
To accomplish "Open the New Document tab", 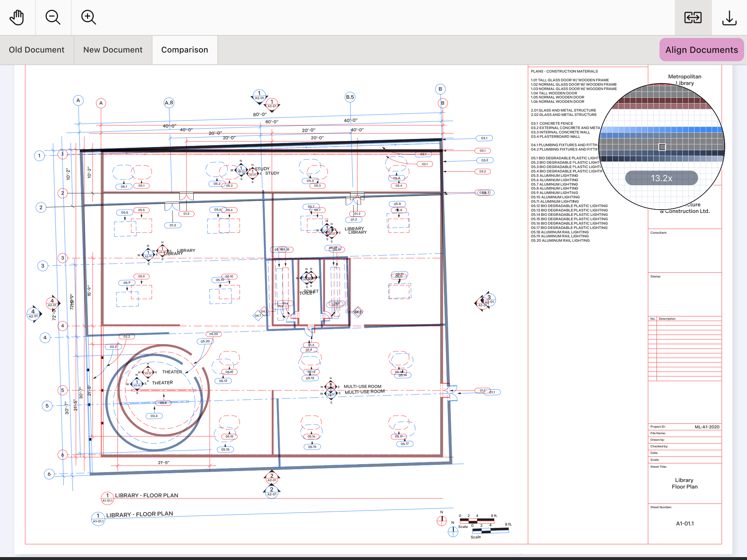I will (x=113, y=50).
